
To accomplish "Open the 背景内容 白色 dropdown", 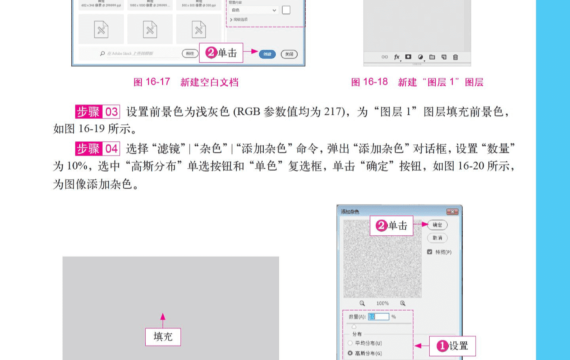I will [x=254, y=10].
